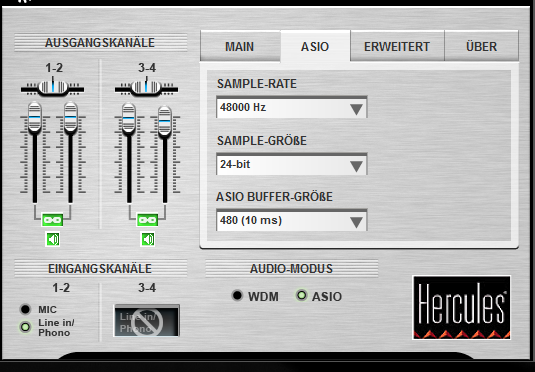Switch to the MAIN tab
This screenshot has width=535, height=372.
[240, 46]
